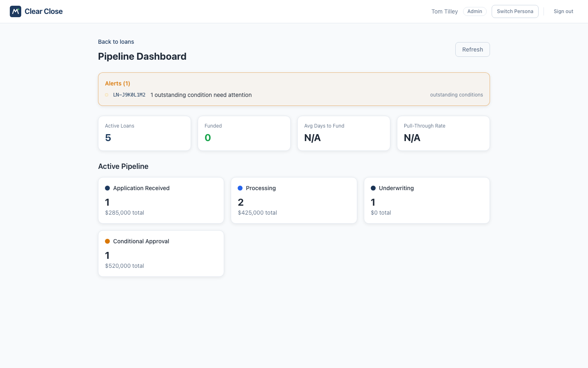Click the Underwriting status dot
Screen dimensions: 588x368
point(373,188)
